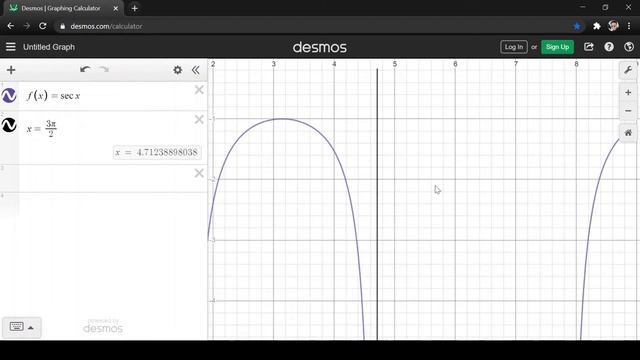Click the desmos logo in header
640x360 pixels.
(x=320, y=47)
